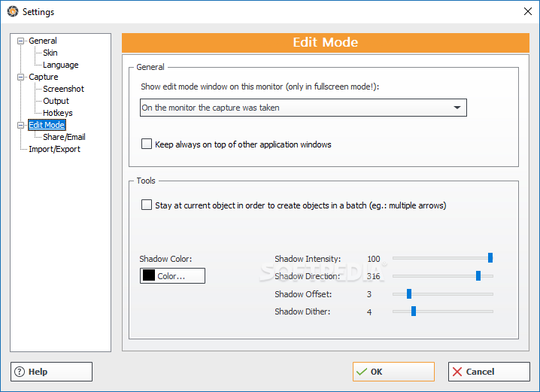Open shadow Color... picker button

172,276
